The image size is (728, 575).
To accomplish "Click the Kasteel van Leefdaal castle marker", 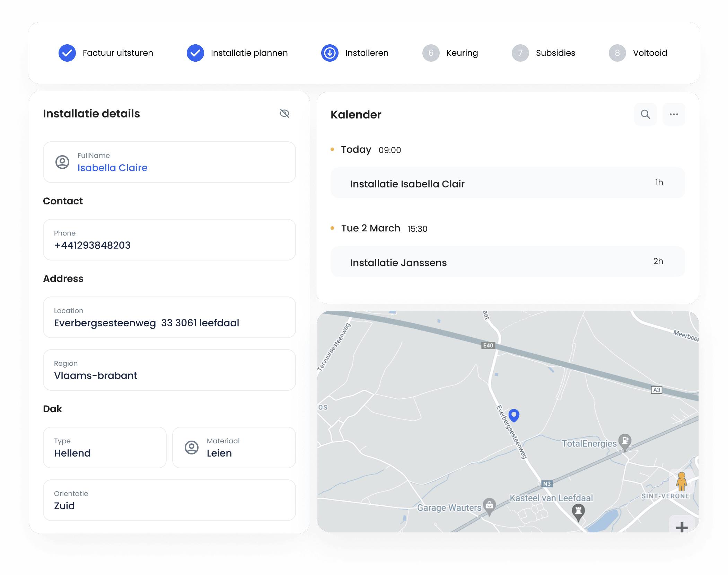I will coord(578,512).
